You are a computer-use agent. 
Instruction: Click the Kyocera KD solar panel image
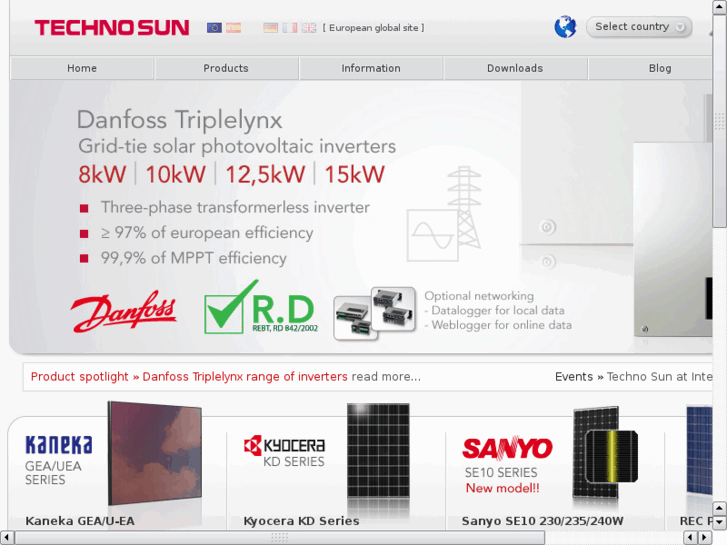[x=378, y=451]
